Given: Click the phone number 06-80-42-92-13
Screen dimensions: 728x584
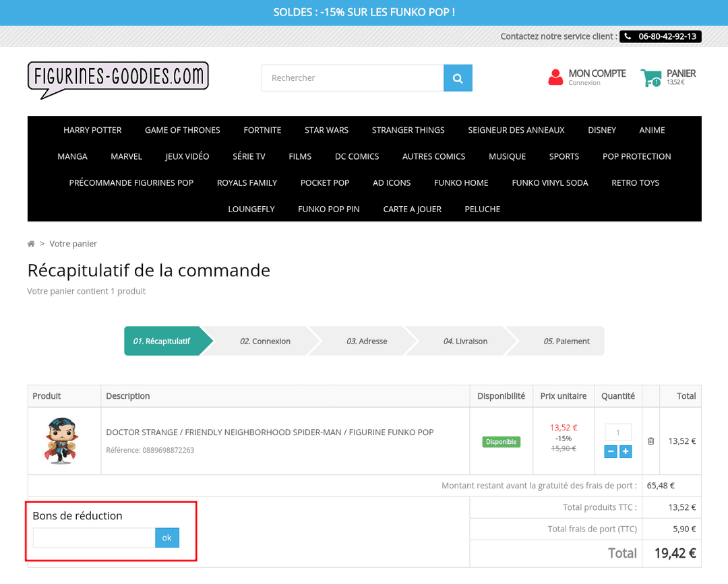Looking at the screenshot, I should pos(660,36).
